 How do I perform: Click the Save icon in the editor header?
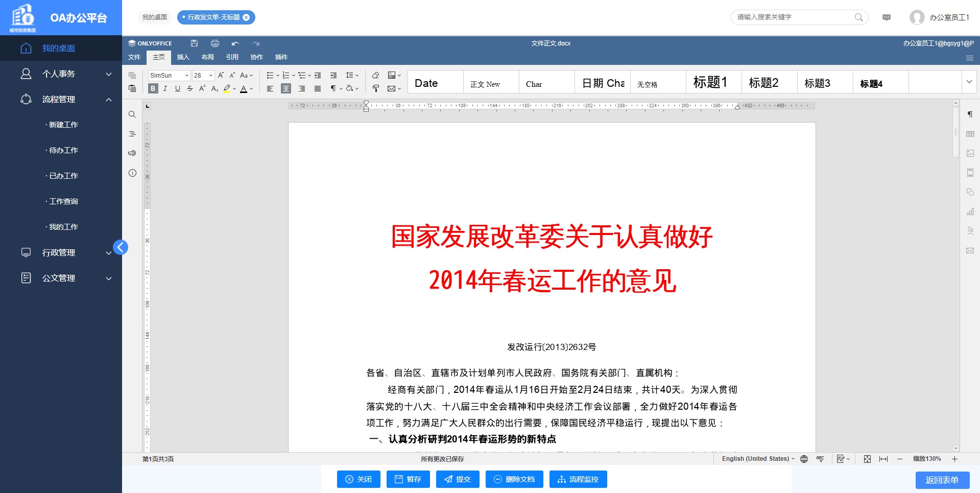coord(194,43)
